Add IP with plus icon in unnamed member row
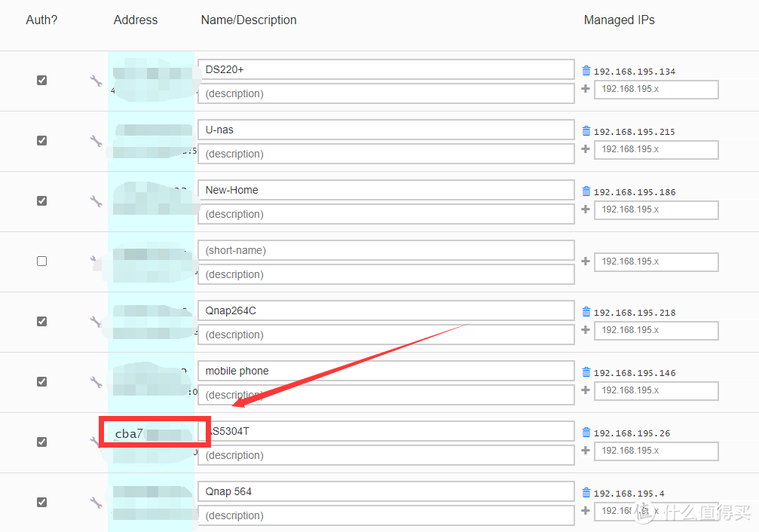Screen dimensions: 759x532 [586, 261]
